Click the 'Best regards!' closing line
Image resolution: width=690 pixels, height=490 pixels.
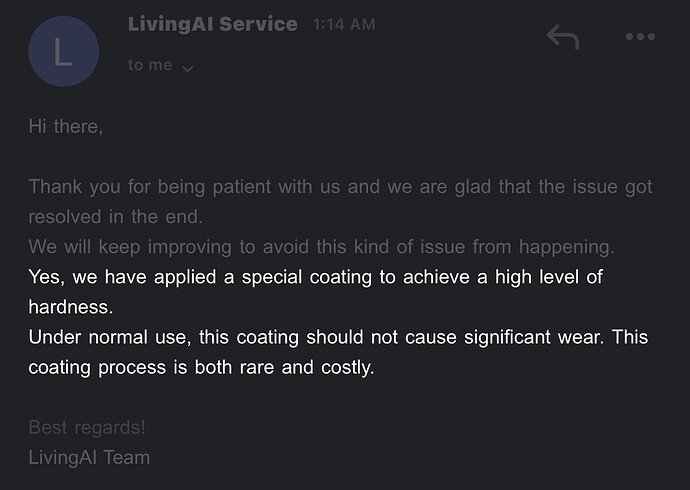point(87,428)
